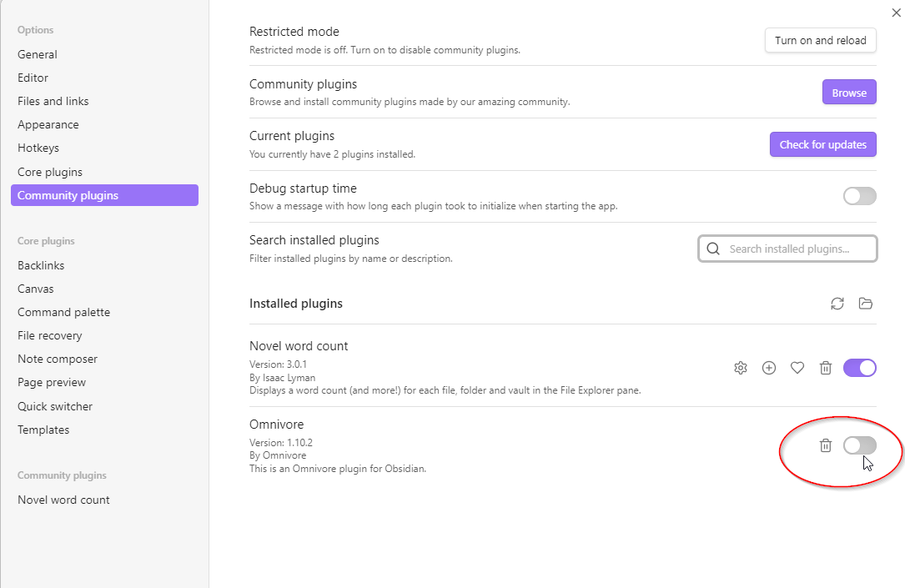Screen dimensions: 905x588
Task: Open Novel word count plugin settings in sidebar
Action: 63,500
